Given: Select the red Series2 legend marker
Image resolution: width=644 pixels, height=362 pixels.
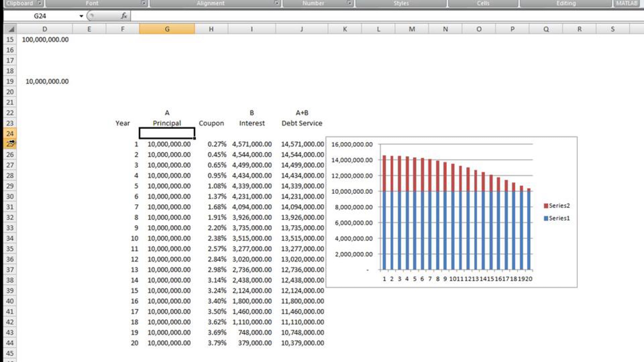Looking at the screenshot, I should [x=546, y=206].
